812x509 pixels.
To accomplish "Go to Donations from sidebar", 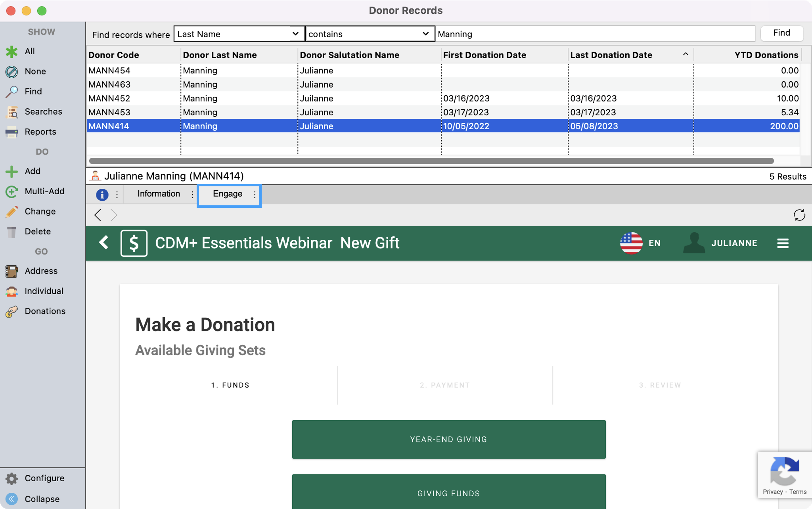I will 44,312.
